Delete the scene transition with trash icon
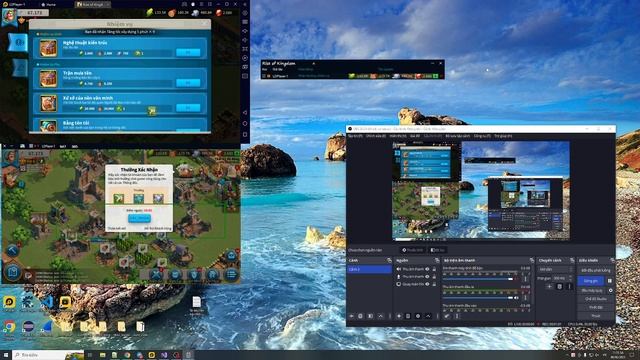The width and height of the screenshot is (640, 360). point(560,287)
